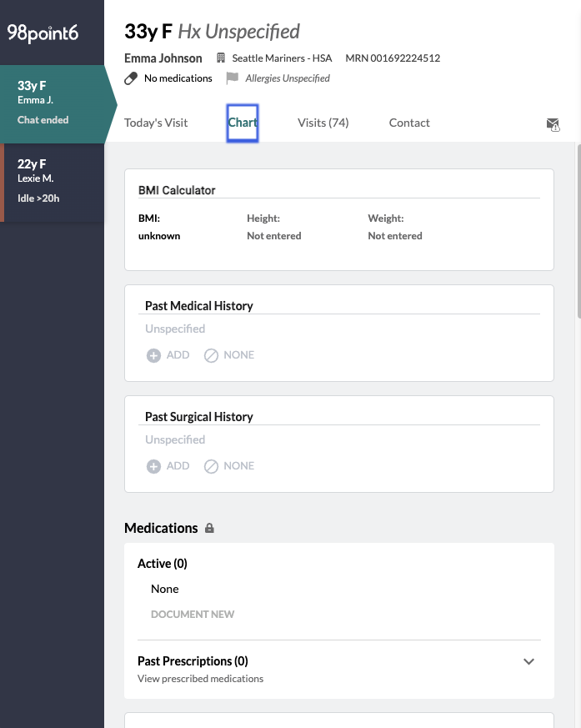This screenshot has width=581, height=728.
Task: Open the message alert envelope icon
Action: [553, 124]
